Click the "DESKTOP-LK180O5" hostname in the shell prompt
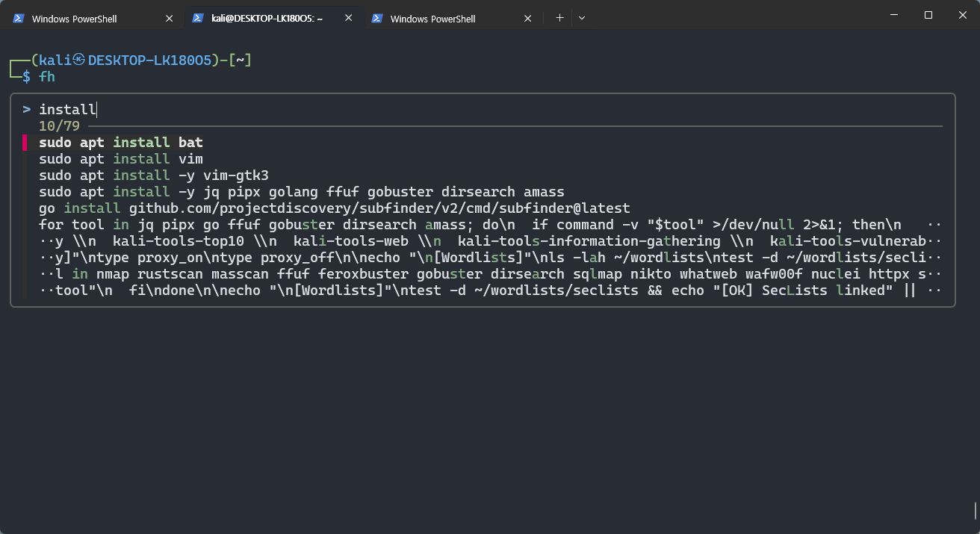The image size is (980, 534). (150, 60)
